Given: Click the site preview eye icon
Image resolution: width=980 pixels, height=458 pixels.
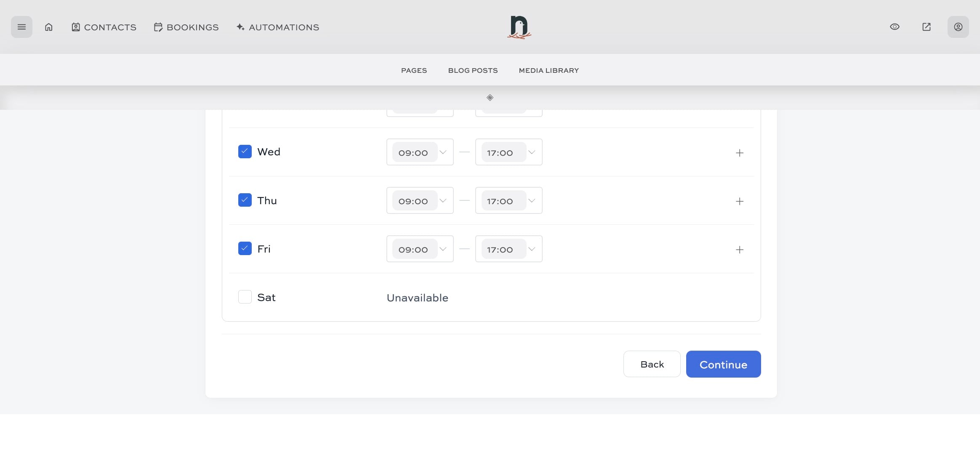Looking at the screenshot, I should [x=895, y=27].
